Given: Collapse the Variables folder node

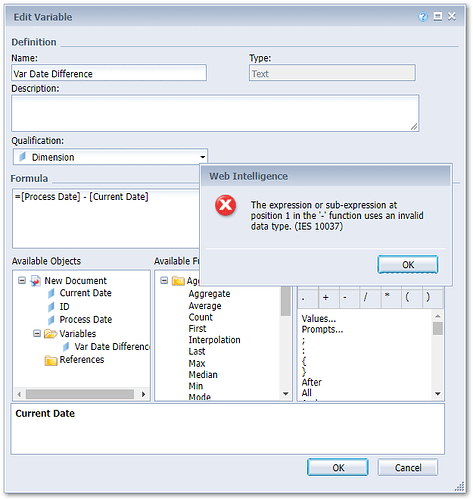Looking at the screenshot, I should (x=37, y=333).
